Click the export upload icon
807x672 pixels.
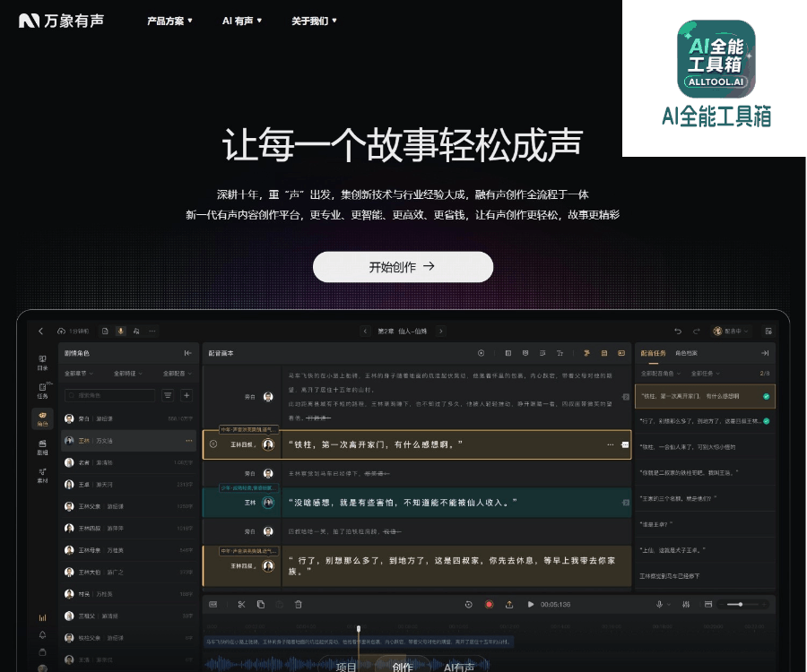coord(509,605)
